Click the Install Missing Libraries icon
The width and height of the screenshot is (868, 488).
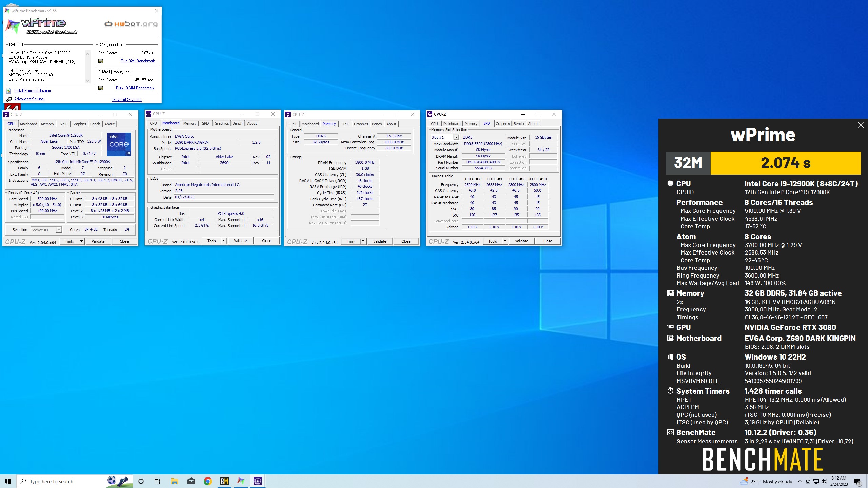click(x=9, y=91)
